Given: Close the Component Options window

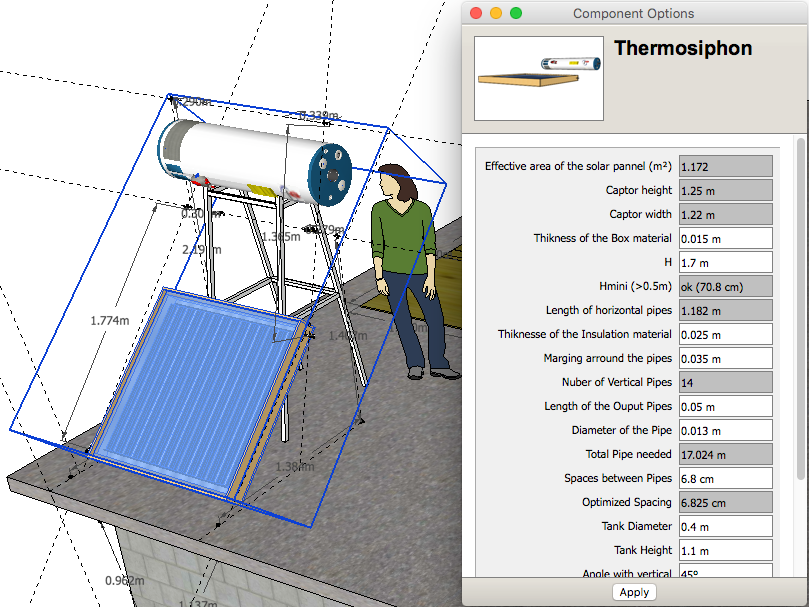Looking at the screenshot, I should (x=476, y=13).
